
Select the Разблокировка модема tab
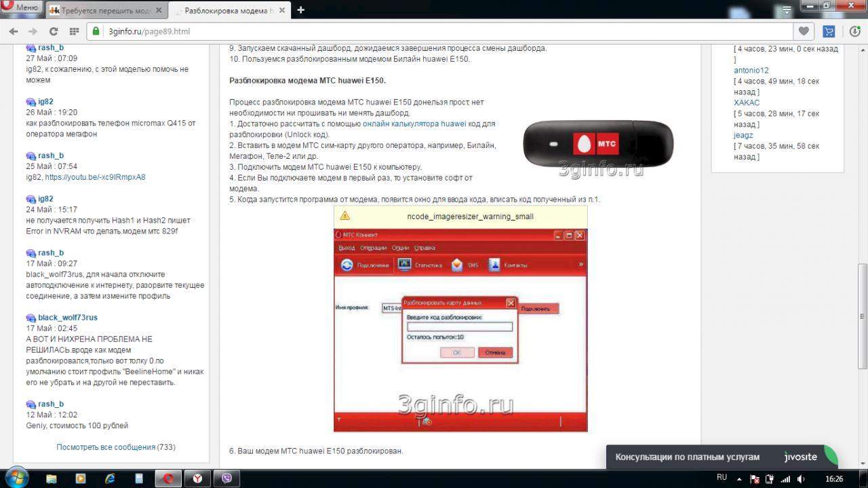[x=229, y=10]
